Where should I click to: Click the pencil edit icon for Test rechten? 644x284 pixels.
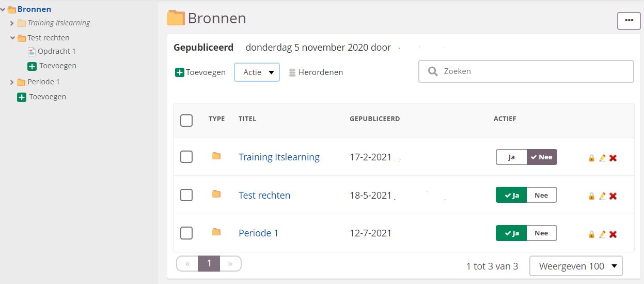coord(602,196)
